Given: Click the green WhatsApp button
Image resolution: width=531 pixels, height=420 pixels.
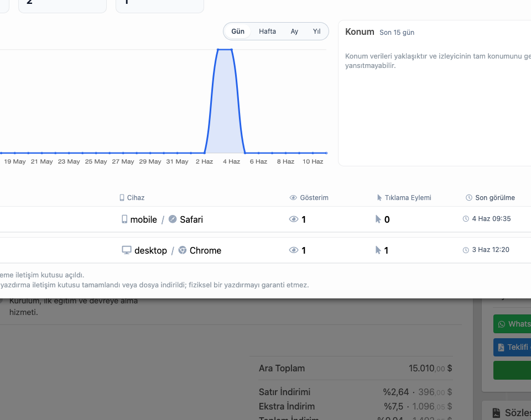Looking at the screenshot, I should click(512, 324).
